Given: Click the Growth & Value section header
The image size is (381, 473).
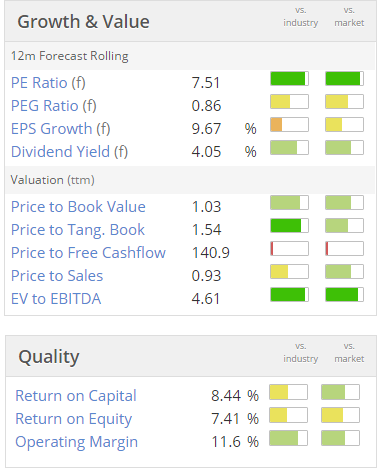Looking at the screenshot, I should click(x=83, y=22).
